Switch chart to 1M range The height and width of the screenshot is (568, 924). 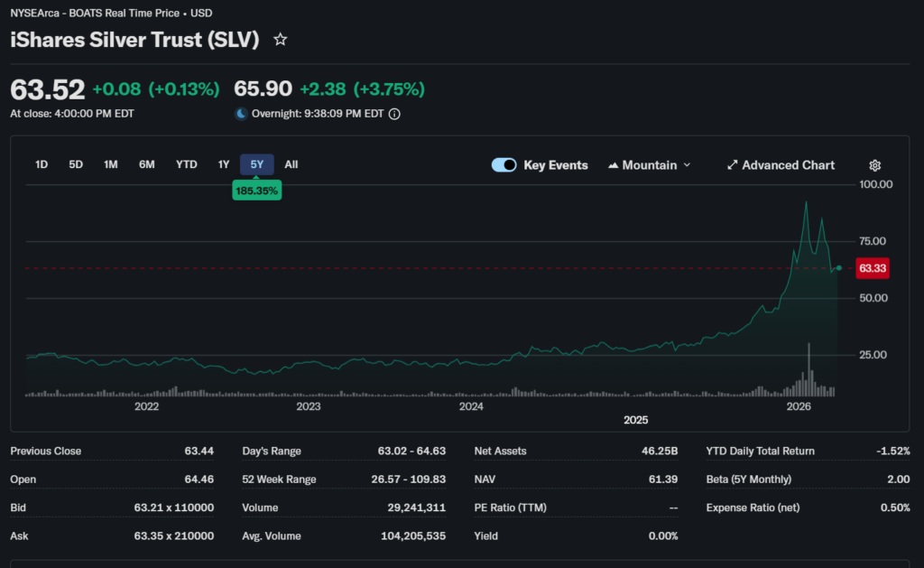point(111,164)
